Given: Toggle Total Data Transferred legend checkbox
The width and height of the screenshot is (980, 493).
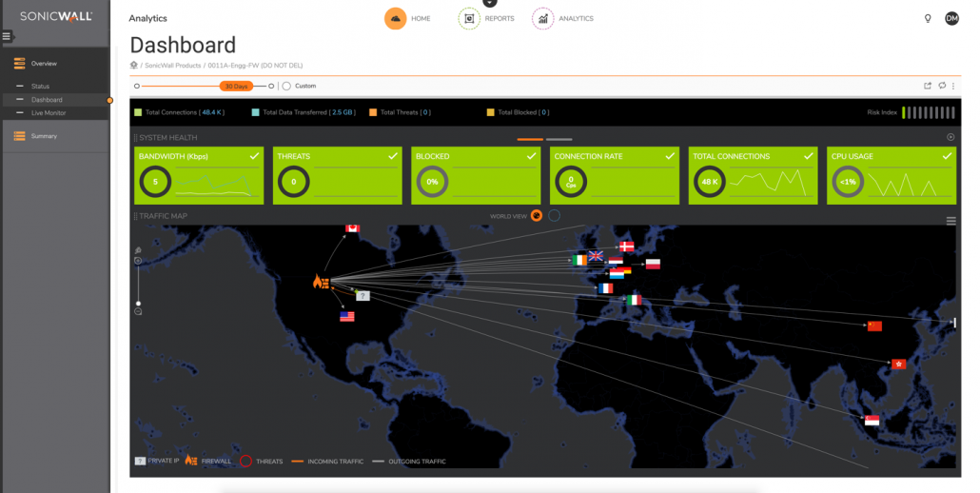Looking at the screenshot, I should 256,112.
